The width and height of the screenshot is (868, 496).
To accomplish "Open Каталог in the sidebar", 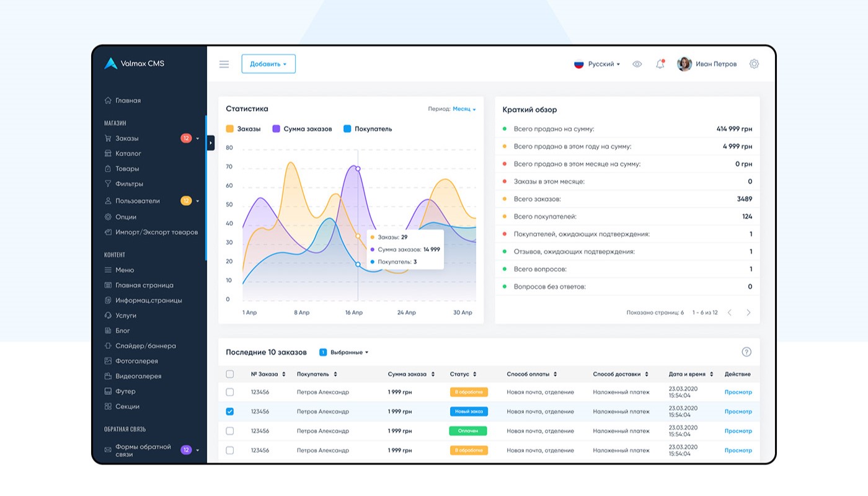I will point(128,153).
